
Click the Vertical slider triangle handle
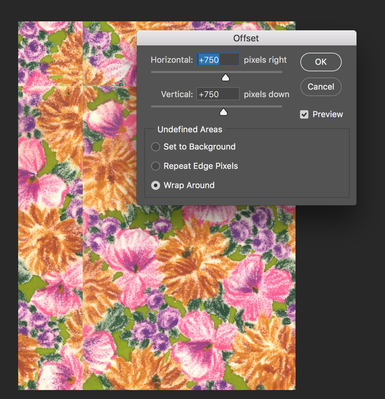[x=223, y=112]
